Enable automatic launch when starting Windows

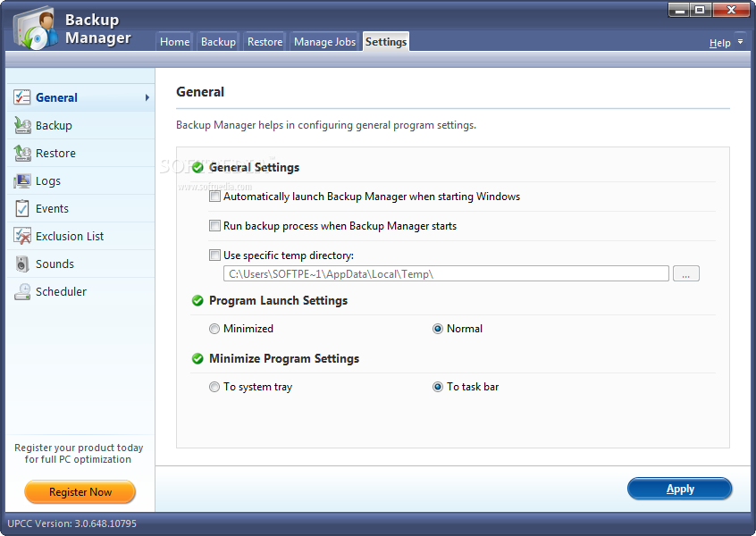pos(214,197)
